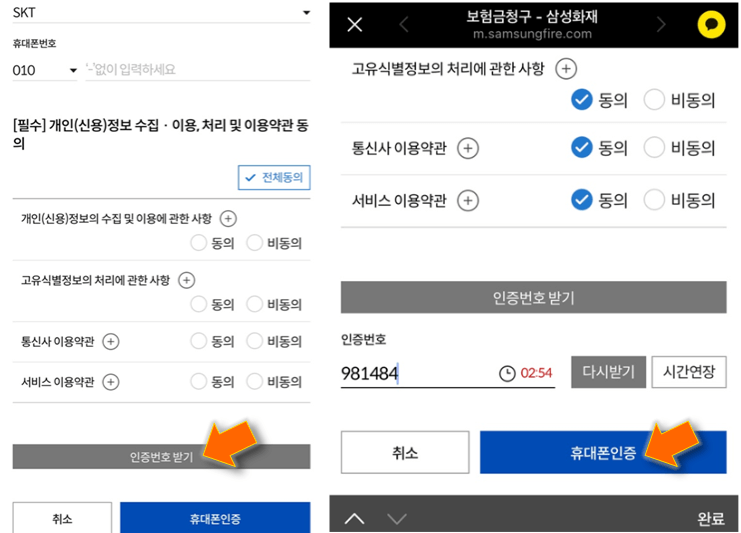Select 동의 for 개인(신용)정보의 수집 및 이용

[x=198, y=243]
